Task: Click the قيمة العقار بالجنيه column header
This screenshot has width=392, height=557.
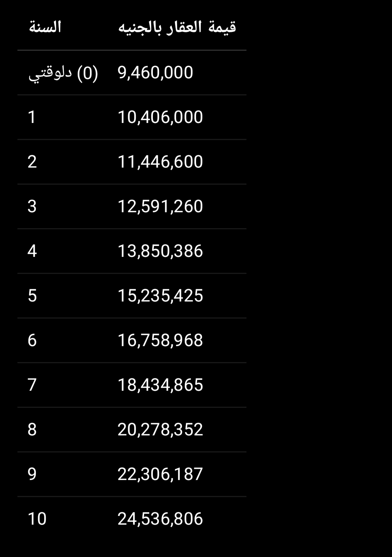Action: (177, 28)
